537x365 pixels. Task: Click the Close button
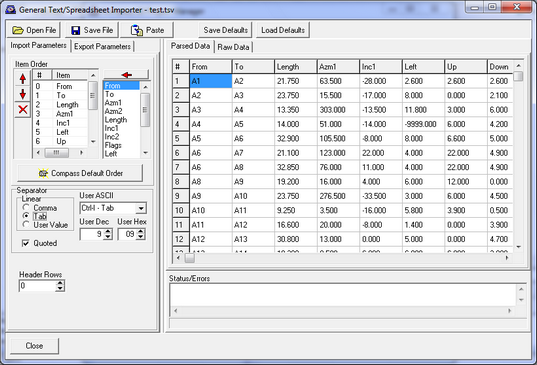point(34,346)
